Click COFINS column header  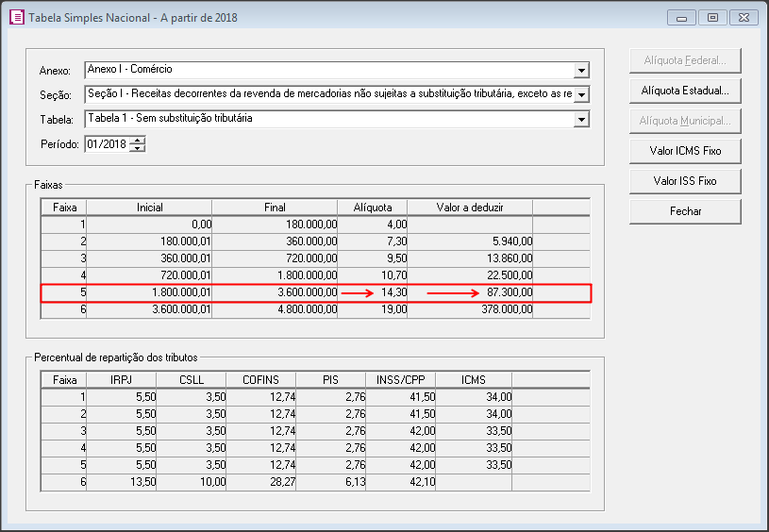coord(261,380)
